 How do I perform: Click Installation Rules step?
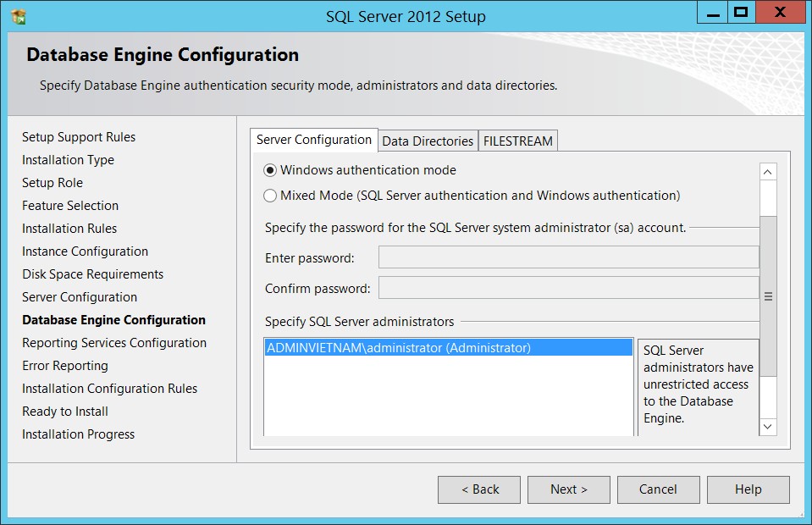69,229
